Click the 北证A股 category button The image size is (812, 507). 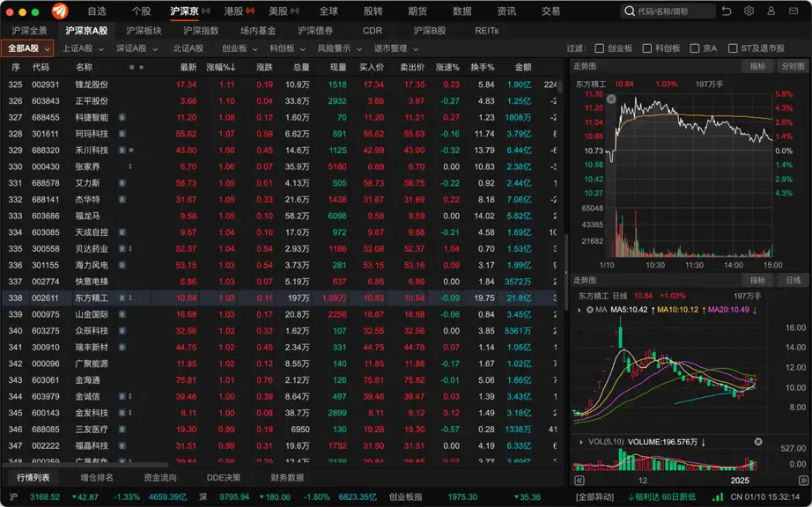point(188,48)
